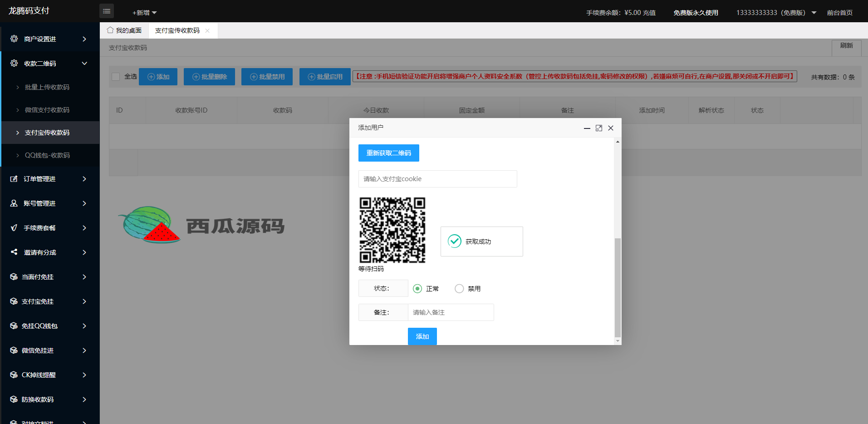Screen dimensions: 868x424
Task: Click the 充值 link
Action: 649,13
